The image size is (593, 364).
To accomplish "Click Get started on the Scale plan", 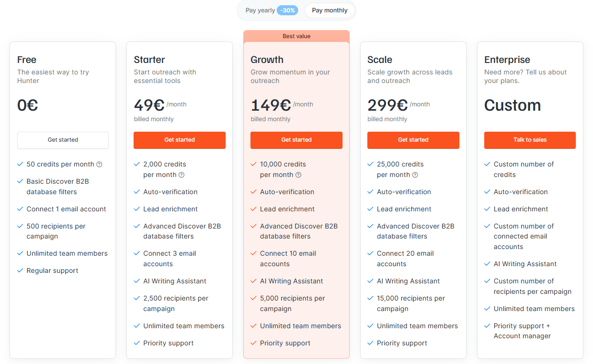I will 413,140.
